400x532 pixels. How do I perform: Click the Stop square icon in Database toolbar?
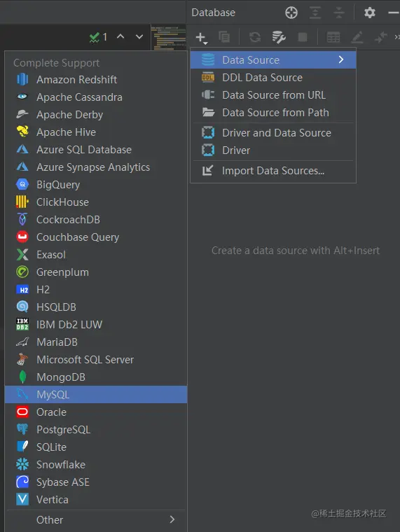point(303,37)
